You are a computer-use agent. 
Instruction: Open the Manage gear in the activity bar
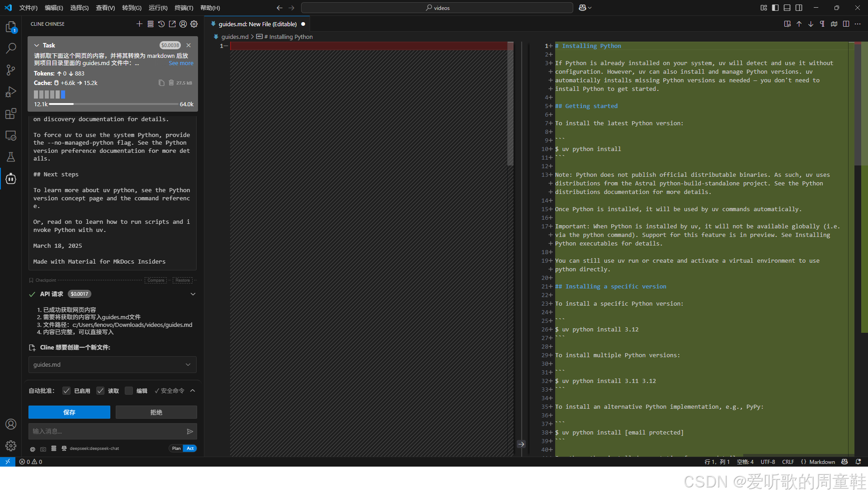click(x=11, y=446)
